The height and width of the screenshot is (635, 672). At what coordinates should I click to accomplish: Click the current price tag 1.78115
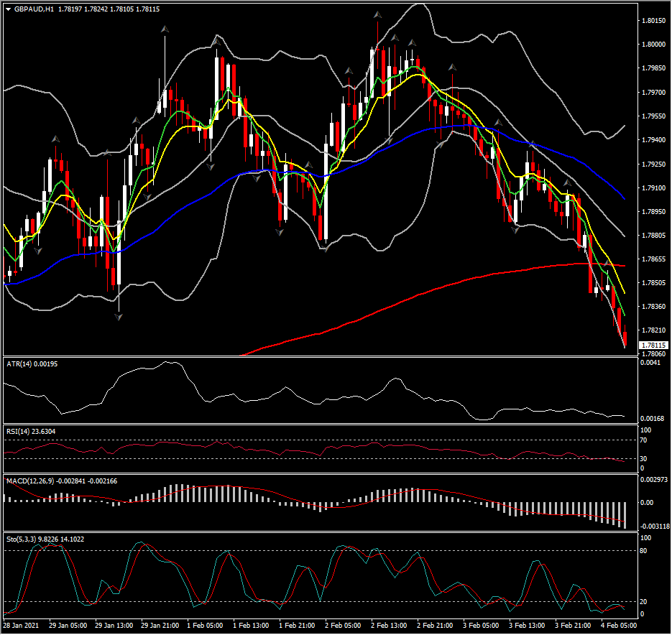[x=651, y=346]
